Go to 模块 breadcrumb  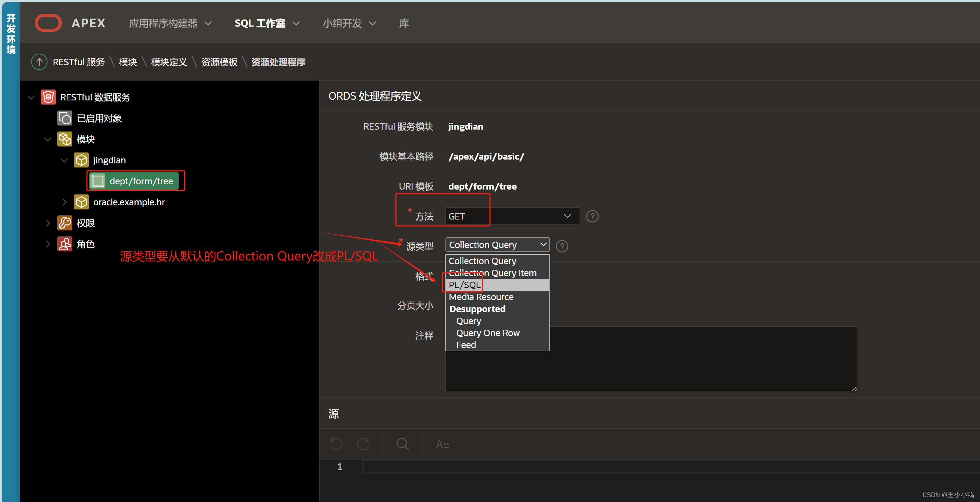click(x=128, y=62)
